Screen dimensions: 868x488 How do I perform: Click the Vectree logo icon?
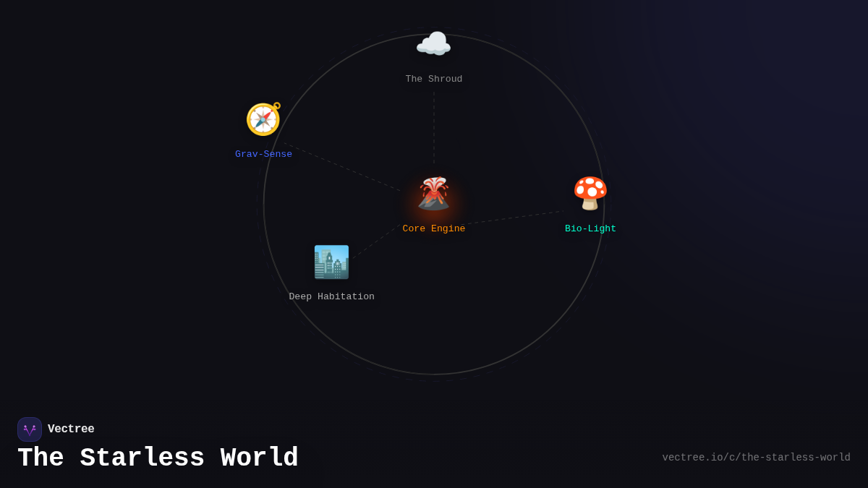pyautogui.click(x=30, y=429)
